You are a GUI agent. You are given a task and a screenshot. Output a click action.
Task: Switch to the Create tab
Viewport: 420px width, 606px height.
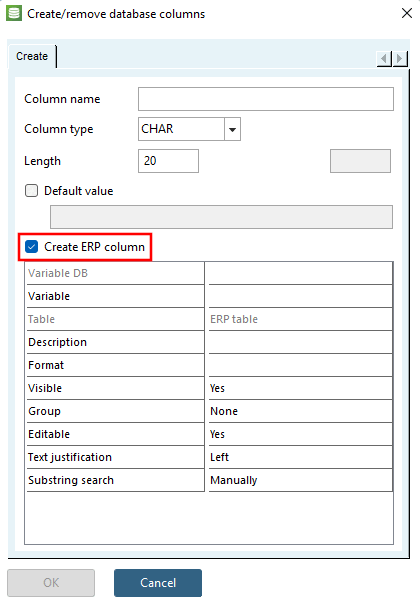coord(32,56)
